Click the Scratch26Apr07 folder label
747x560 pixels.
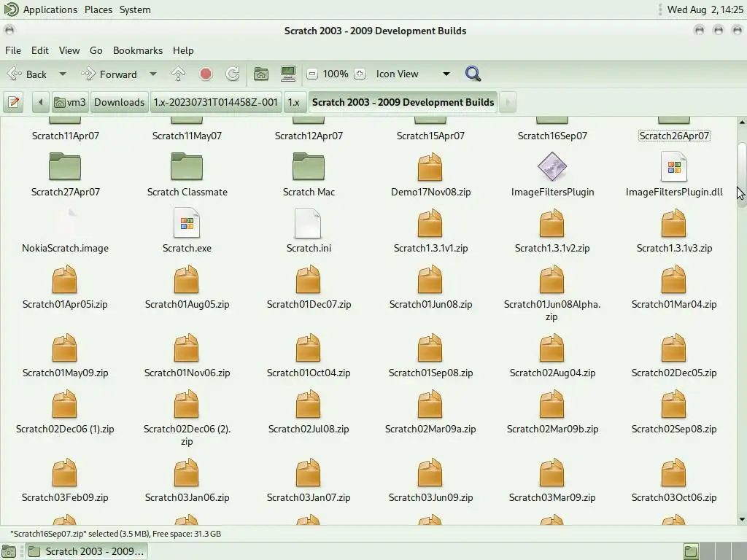coord(674,136)
